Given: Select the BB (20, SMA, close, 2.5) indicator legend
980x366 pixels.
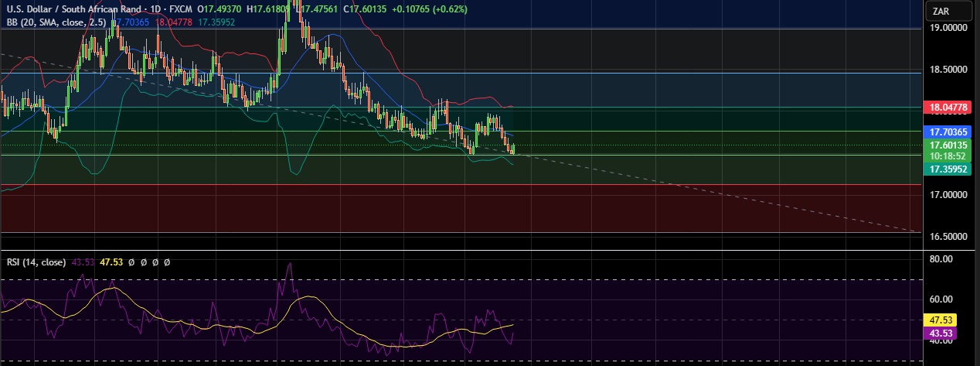Looking at the screenshot, I should [x=56, y=22].
